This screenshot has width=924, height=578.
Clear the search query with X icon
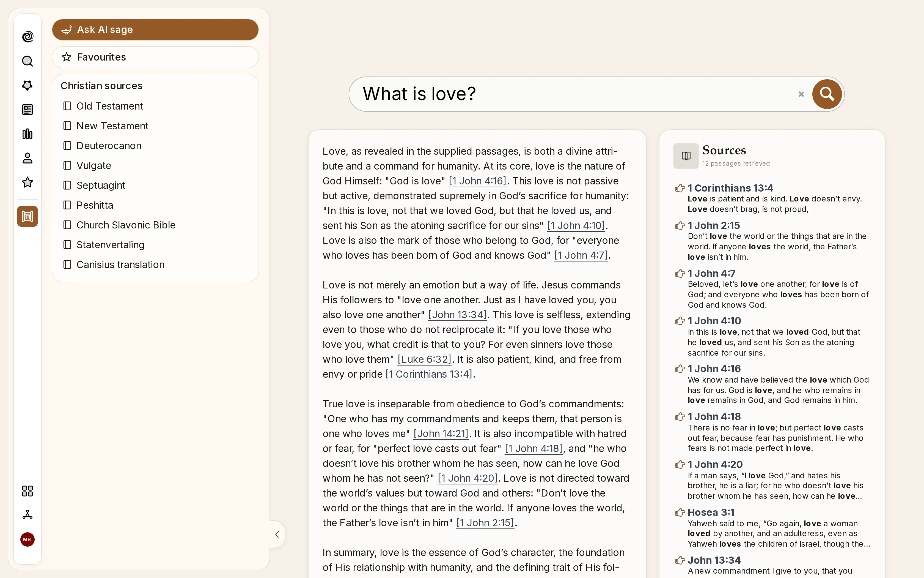coord(801,94)
